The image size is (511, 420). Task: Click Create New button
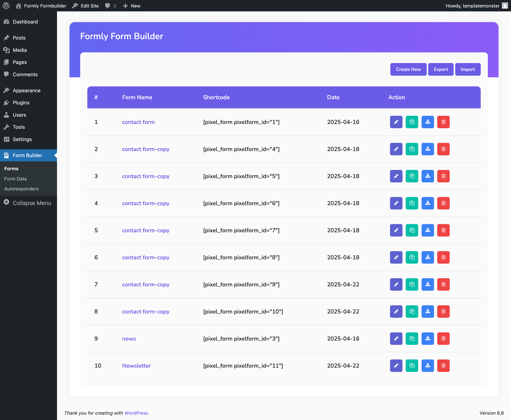click(408, 69)
